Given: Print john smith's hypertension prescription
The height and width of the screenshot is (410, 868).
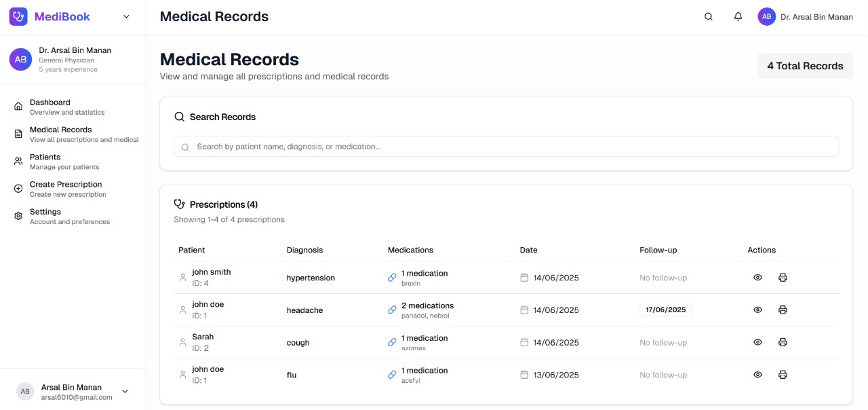Looking at the screenshot, I should (x=783, y=278).
